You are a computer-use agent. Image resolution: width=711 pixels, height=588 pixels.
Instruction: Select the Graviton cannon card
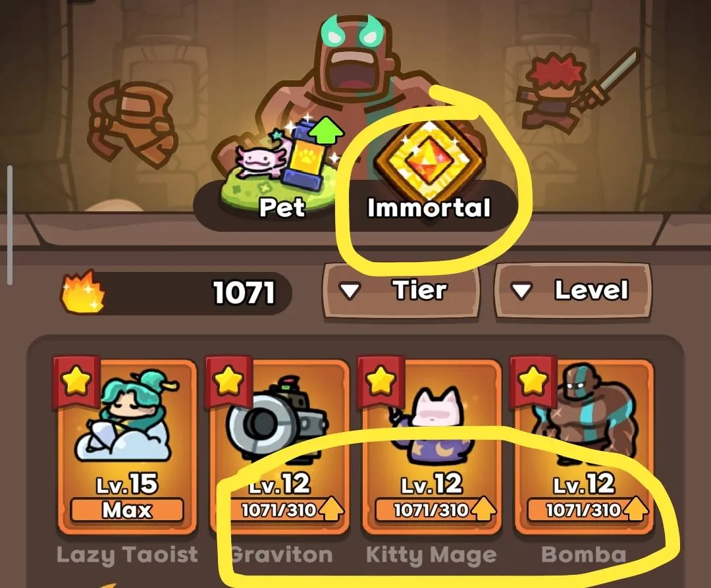pyautogui.click(x=279, y=446)
